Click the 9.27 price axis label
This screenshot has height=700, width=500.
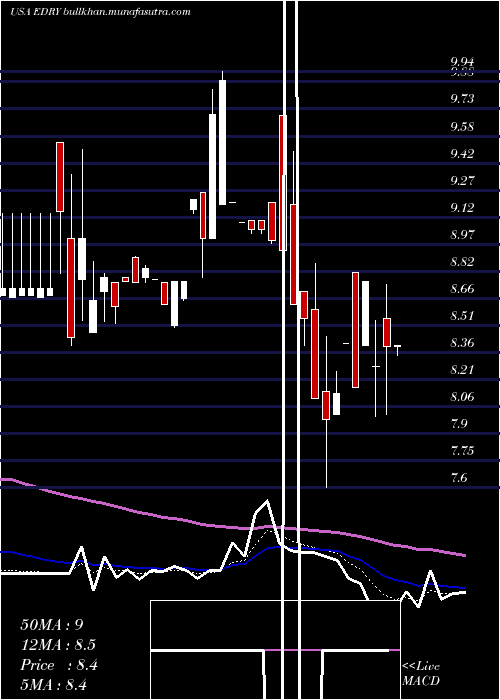pos(462,180)
